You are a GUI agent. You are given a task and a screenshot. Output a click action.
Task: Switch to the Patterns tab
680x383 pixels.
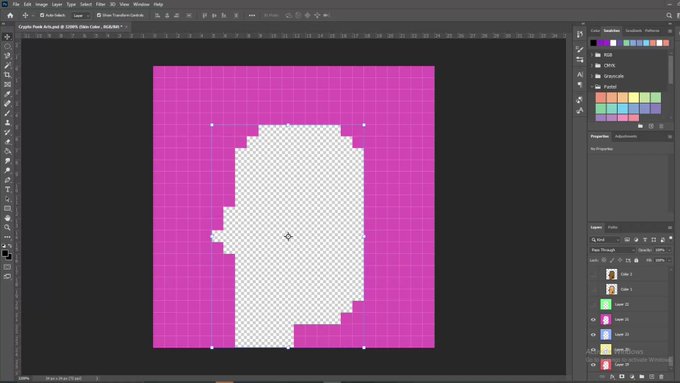(652, 31)
